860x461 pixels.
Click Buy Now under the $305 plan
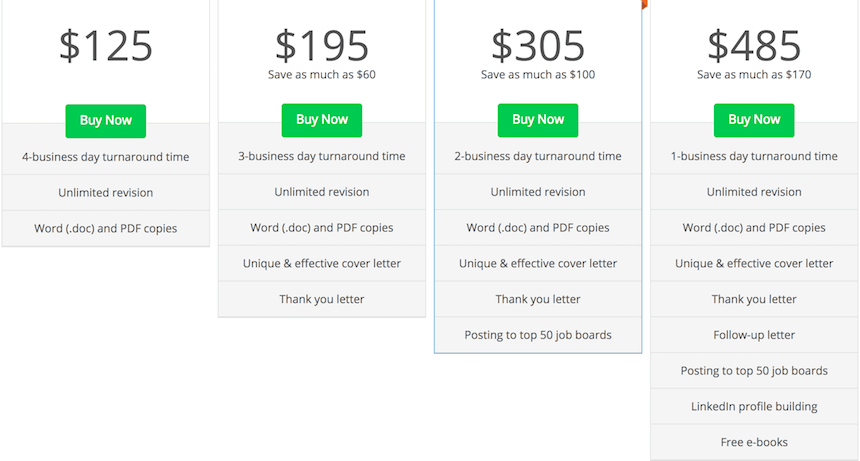point(538,120)
